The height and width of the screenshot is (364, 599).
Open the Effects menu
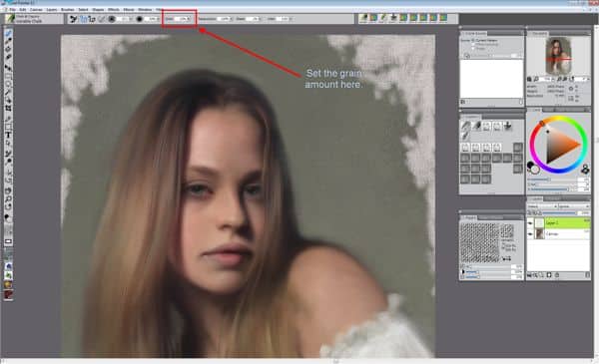pyautogui.click(x=114, y=9)
